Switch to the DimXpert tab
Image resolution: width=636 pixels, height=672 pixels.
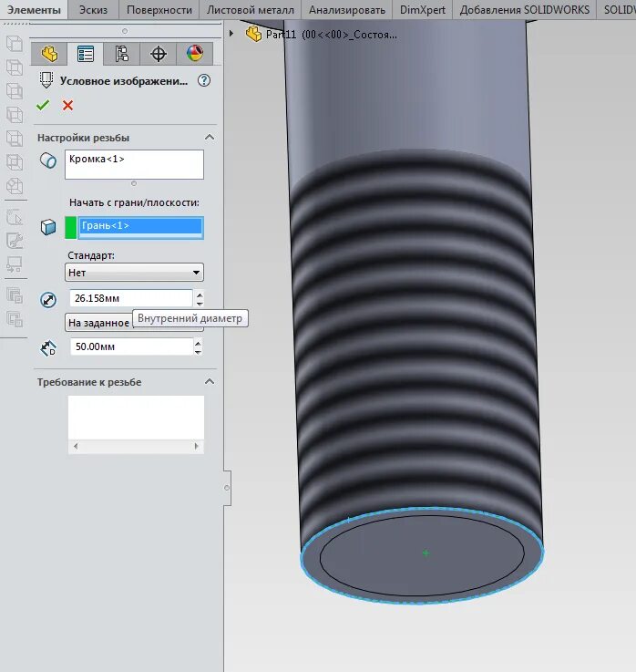tap(422, 9)
